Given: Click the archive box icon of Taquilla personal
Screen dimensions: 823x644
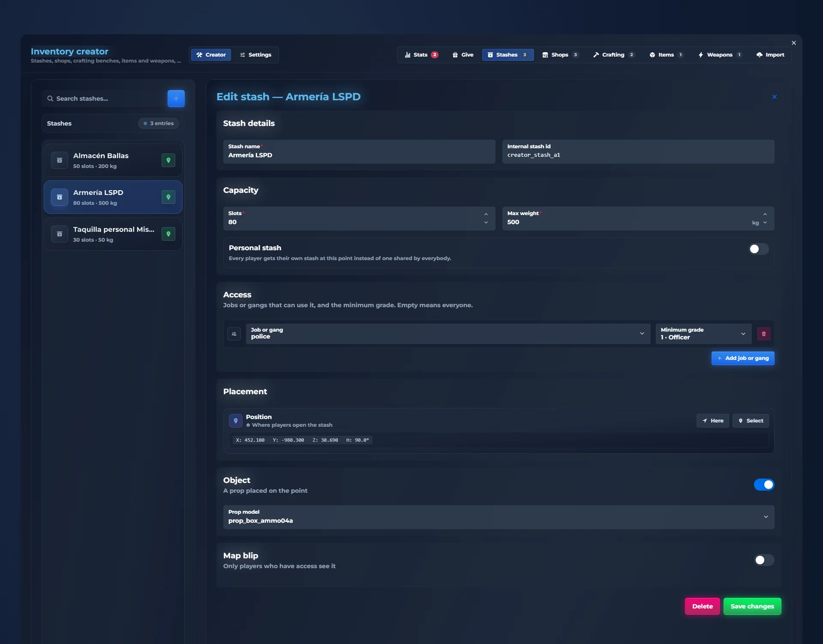Looking at the screenshot, I should point(60,234).
